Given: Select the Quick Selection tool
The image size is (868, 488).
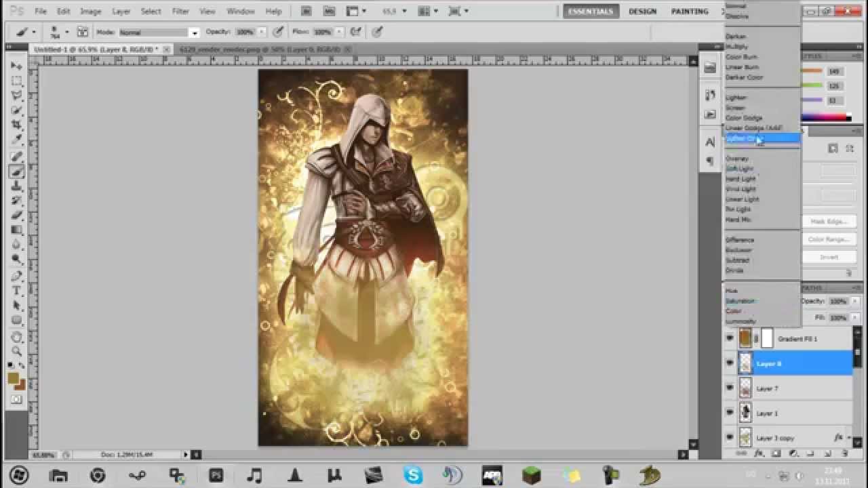Looking at the screenshot, I should pyautogui.click(x=17, y=110).
